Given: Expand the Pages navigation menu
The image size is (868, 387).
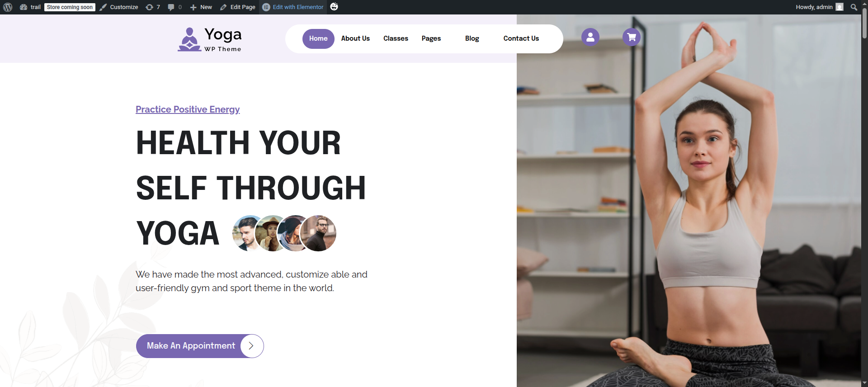Looking at the screenshot, I should 431,38.
